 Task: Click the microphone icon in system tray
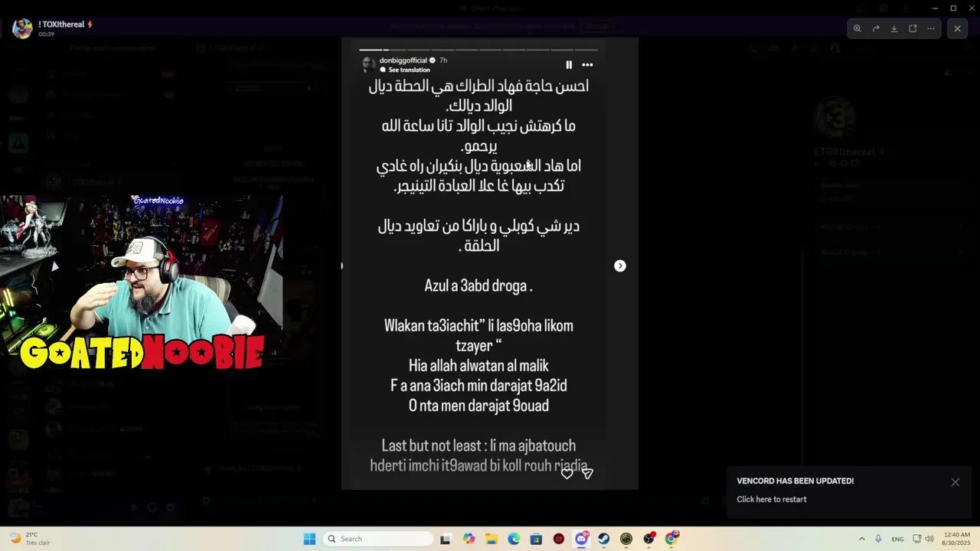click(x=878, y=539)
